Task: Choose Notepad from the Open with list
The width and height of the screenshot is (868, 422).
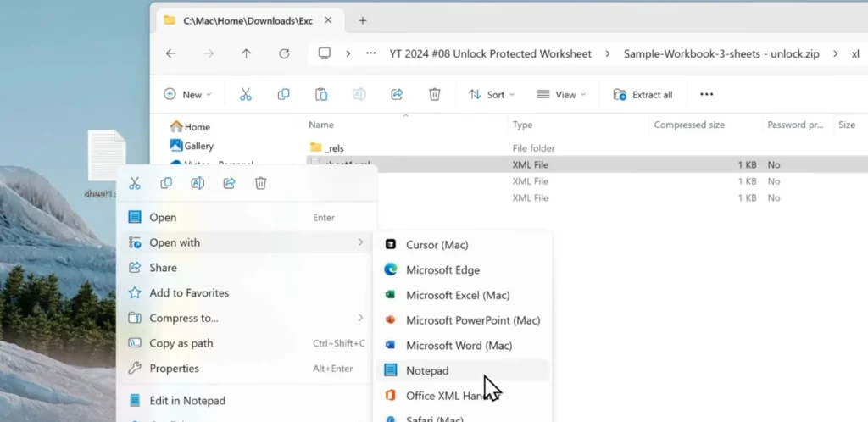Action: (x=462, y=370)
